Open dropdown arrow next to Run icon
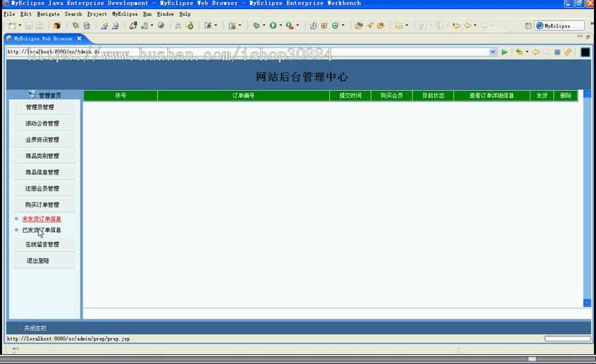Screen dimensions: 596x364 (281, 25)
